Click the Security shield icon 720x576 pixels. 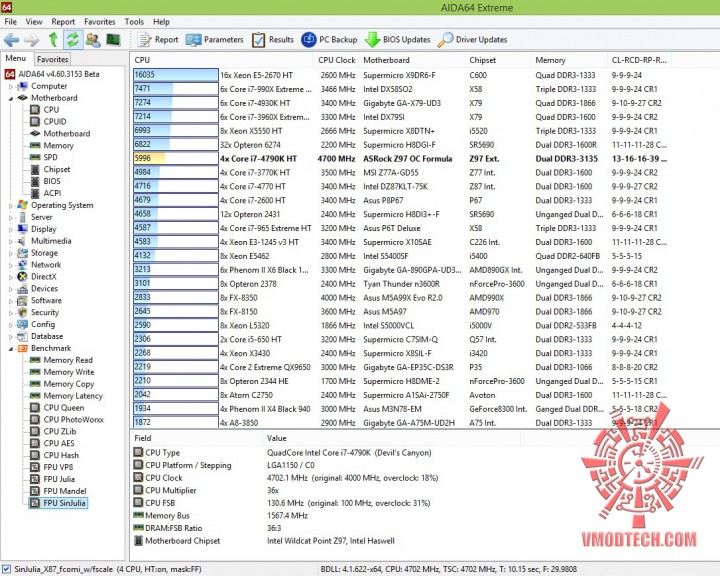click(22, 313)
